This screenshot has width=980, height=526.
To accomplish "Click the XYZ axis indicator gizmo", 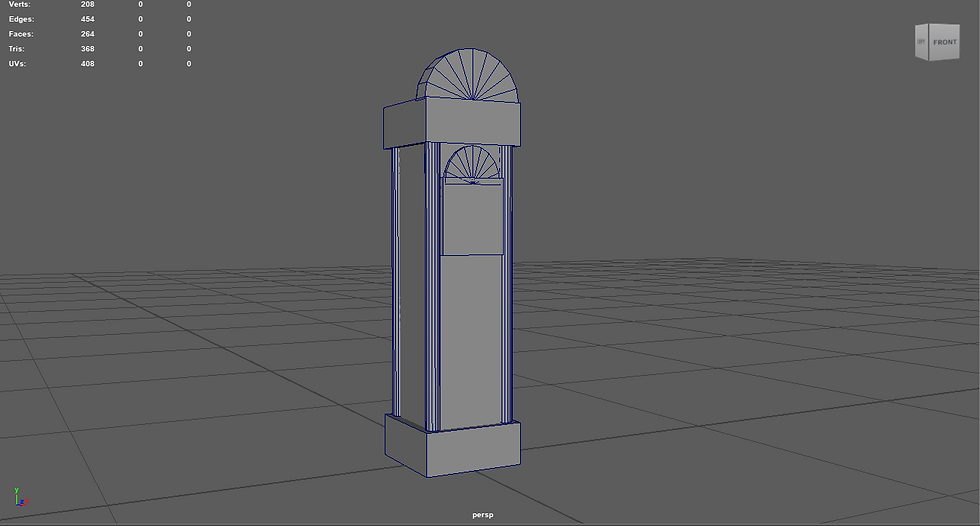I will (x=20, y=498).
